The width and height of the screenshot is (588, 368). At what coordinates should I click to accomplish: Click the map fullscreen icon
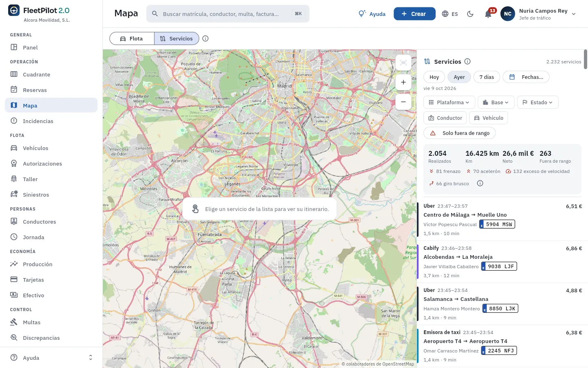[403, 63]
